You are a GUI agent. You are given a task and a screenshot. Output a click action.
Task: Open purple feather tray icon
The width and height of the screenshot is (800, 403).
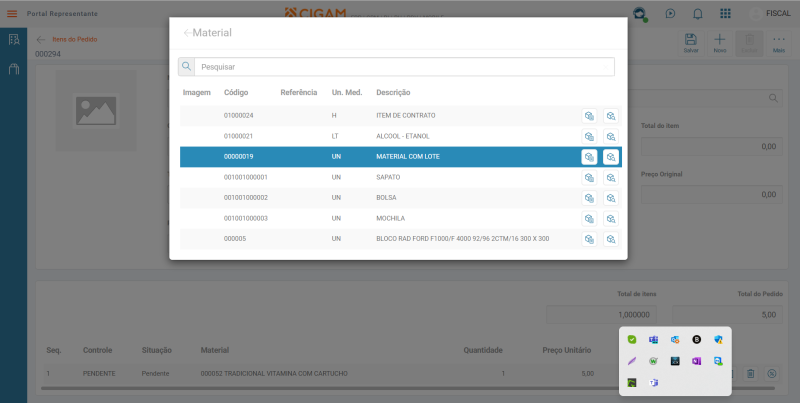[x=632, y=361]
